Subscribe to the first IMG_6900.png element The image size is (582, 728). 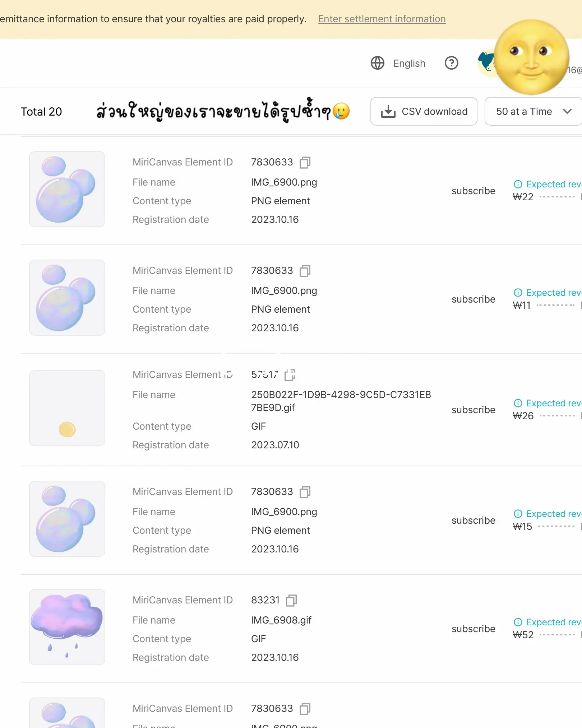pos(473,191)
